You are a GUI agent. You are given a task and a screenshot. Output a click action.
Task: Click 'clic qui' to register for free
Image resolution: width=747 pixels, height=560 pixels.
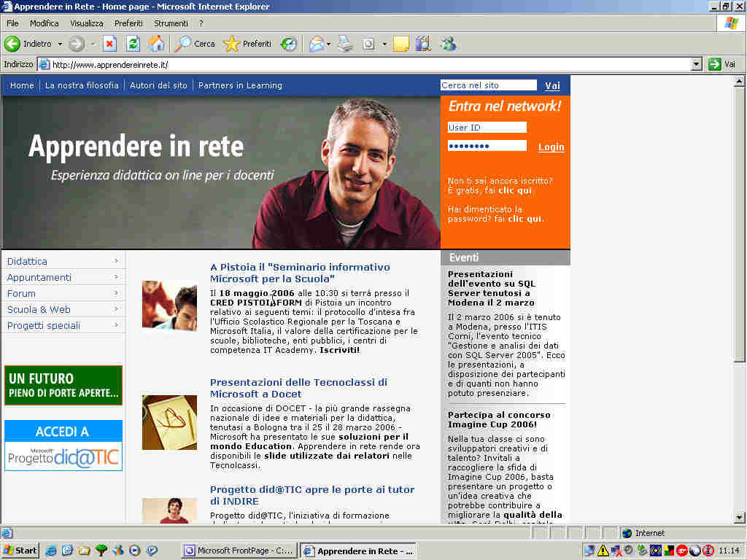[x=514, y=190]
